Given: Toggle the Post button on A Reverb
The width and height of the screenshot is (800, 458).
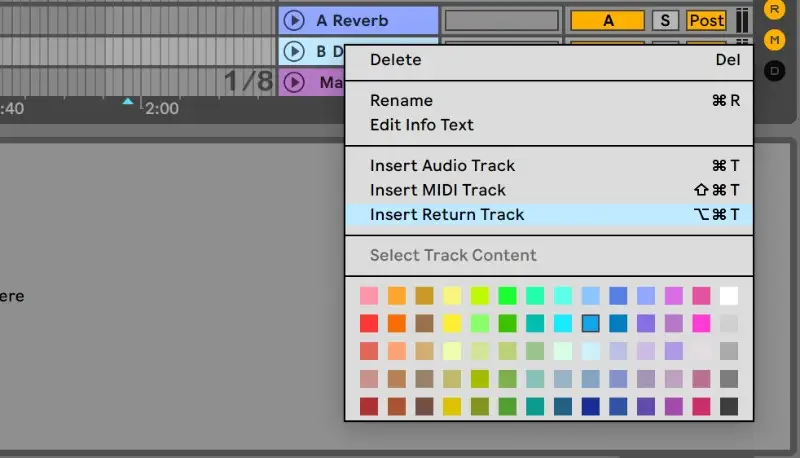Looking at the screenshot, I should click(706, 20).
